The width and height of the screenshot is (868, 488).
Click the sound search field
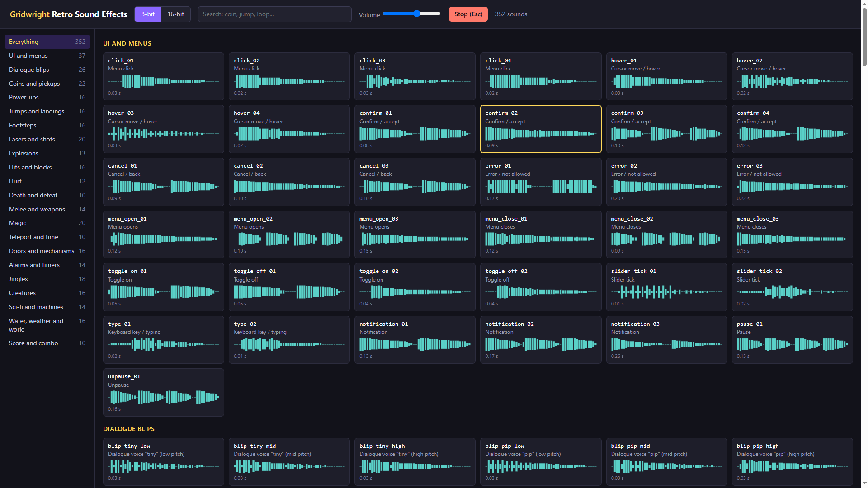274,14
